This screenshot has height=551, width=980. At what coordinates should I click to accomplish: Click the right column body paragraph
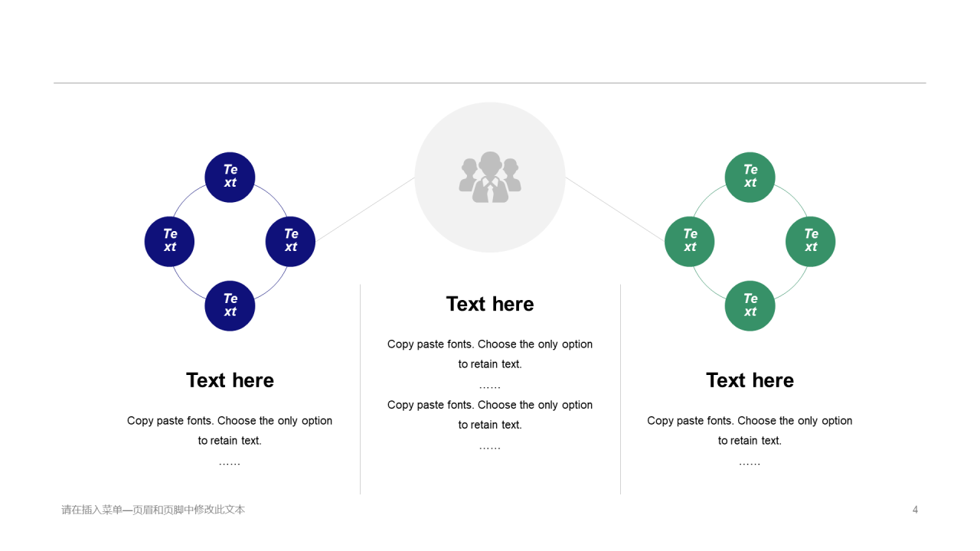click(x=750, y=441)
